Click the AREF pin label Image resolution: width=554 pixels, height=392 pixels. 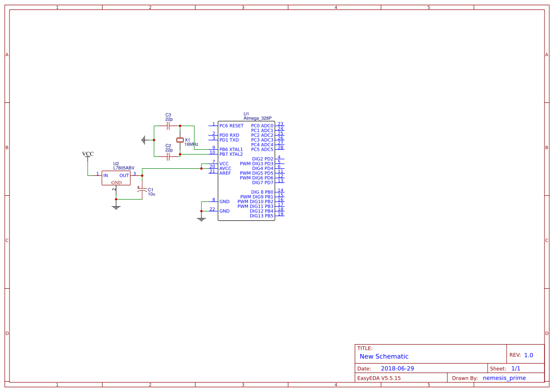[x=225, y=173]
